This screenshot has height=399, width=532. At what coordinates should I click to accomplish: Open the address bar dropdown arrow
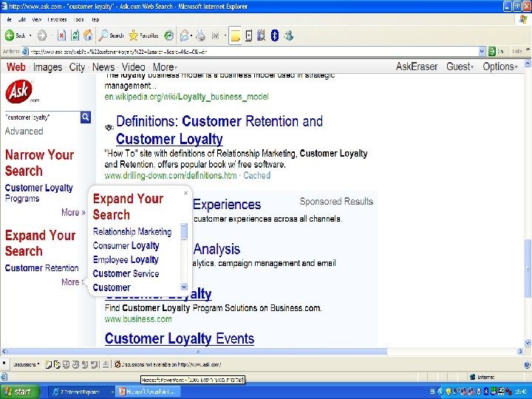tap(482, 52)
